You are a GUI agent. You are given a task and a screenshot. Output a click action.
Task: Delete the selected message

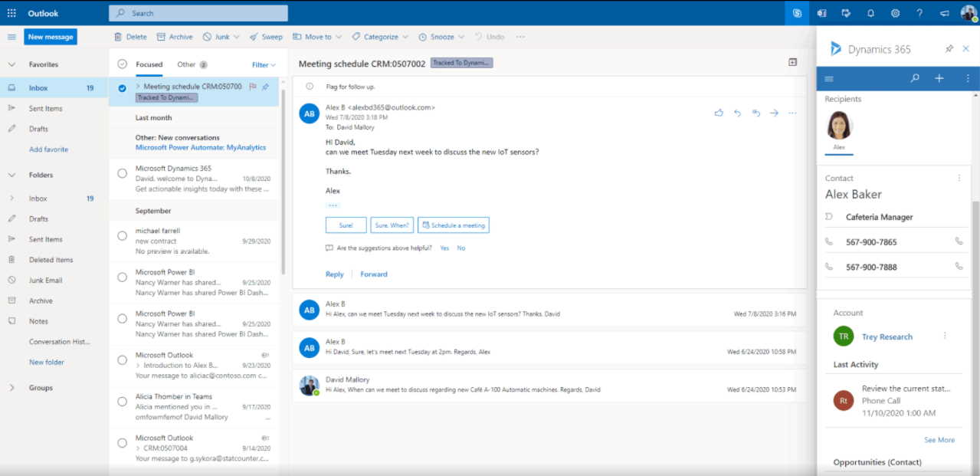130,37
